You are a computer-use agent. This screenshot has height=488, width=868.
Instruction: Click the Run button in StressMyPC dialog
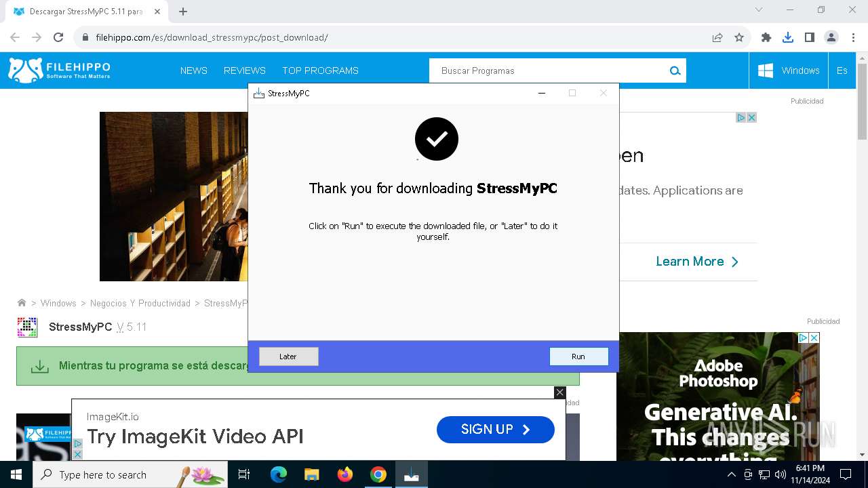[x=578, y=357]
